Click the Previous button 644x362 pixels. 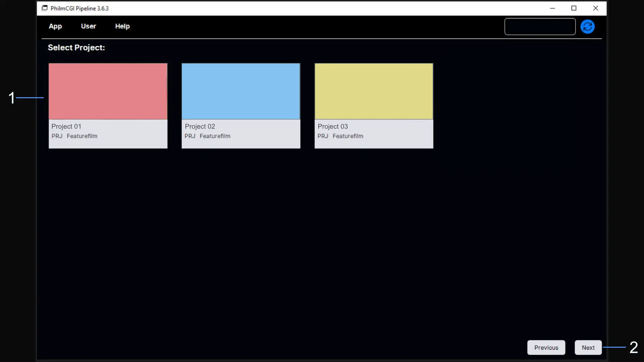pos(546,348)
